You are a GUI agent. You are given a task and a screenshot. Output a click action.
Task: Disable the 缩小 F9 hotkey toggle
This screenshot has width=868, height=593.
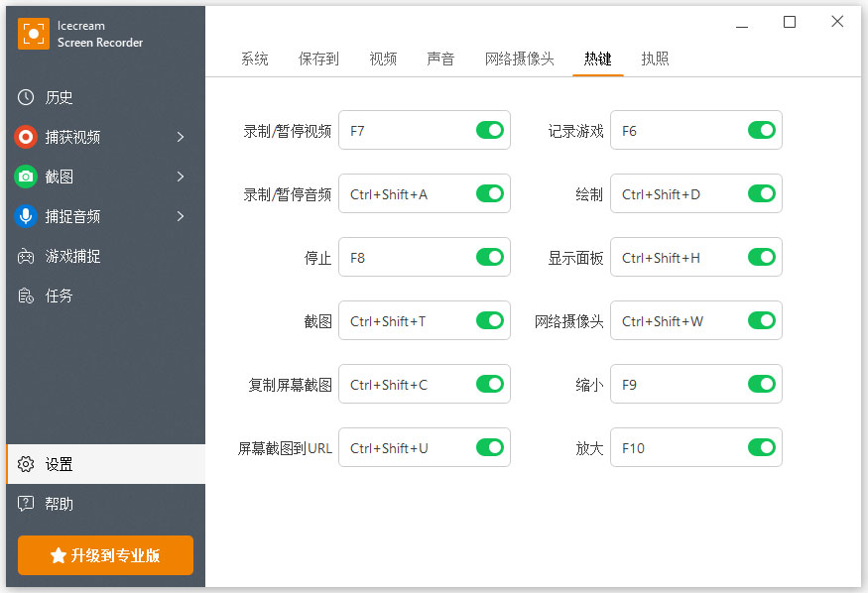pos(762,384)
